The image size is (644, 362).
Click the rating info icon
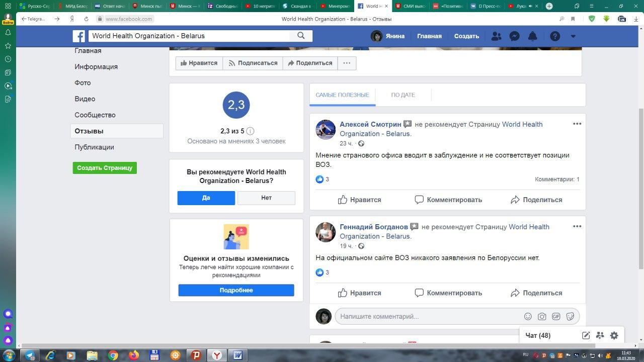click(x=251, y=131)
